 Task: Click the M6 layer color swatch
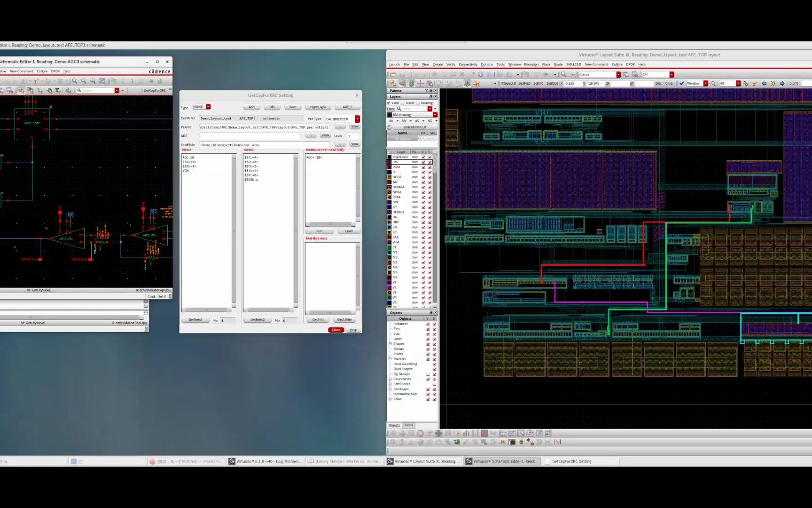(x=389, y=278)
